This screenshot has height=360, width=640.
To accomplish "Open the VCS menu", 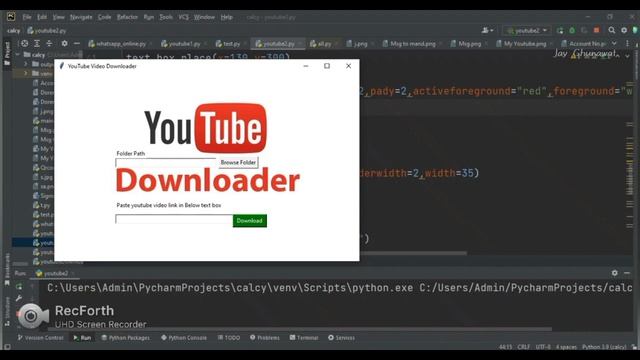I will click(x=183, y=17).
